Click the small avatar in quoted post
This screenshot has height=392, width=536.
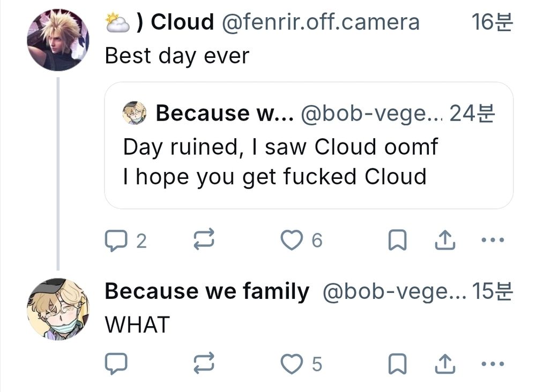(134, 114)
